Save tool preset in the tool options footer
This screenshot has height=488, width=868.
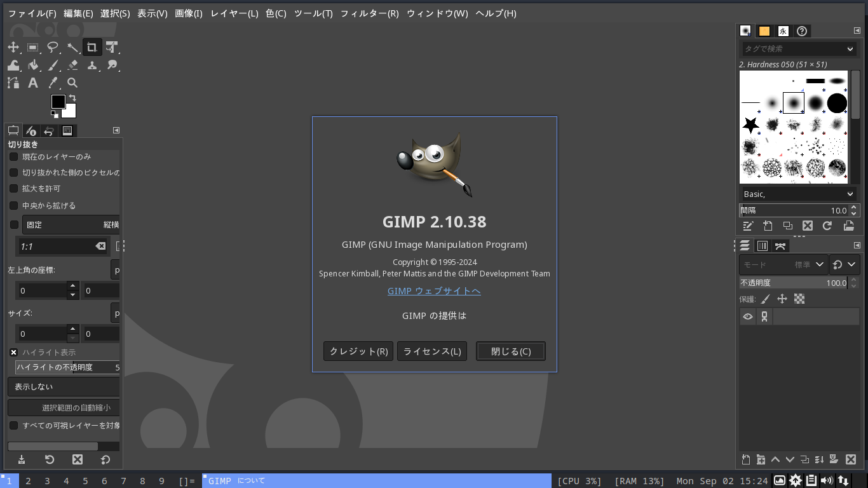tap(22, 459)
